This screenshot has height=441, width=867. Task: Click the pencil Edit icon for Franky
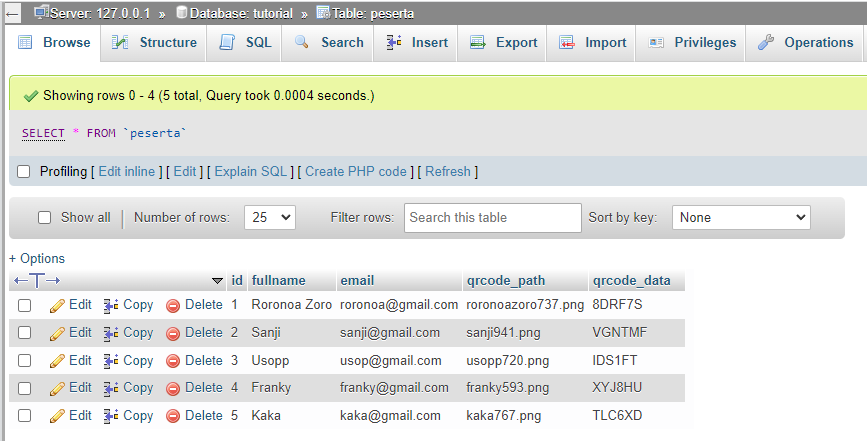pos(57,388)
